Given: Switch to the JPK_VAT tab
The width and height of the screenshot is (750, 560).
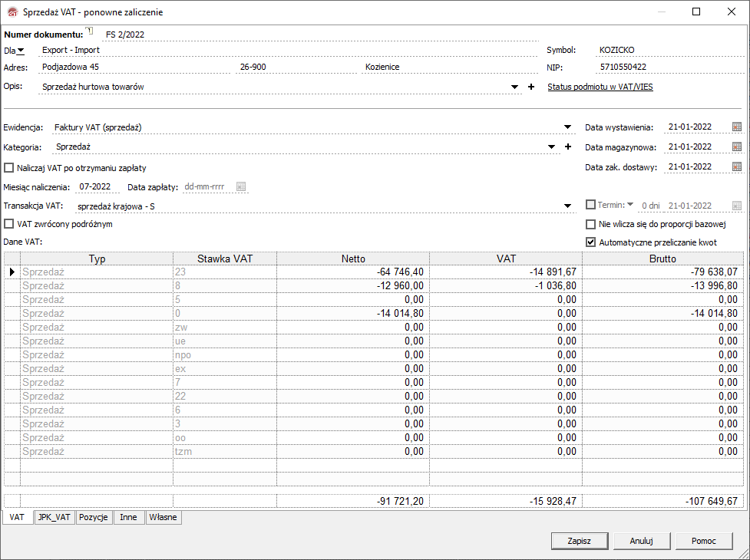Looking at the screenshot, I should 54,517.
